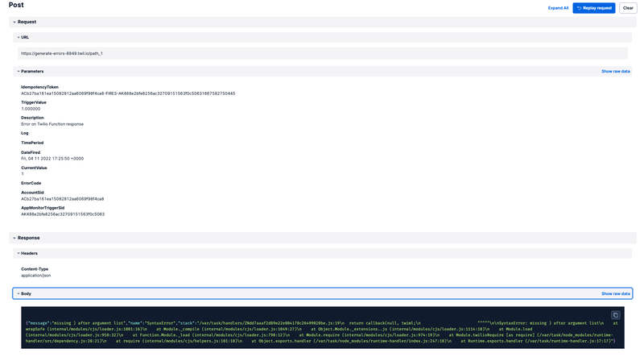Click the DateFired value Fri, 04 11 2022
This screenshot has height=361, width=644.
(52, 158)
